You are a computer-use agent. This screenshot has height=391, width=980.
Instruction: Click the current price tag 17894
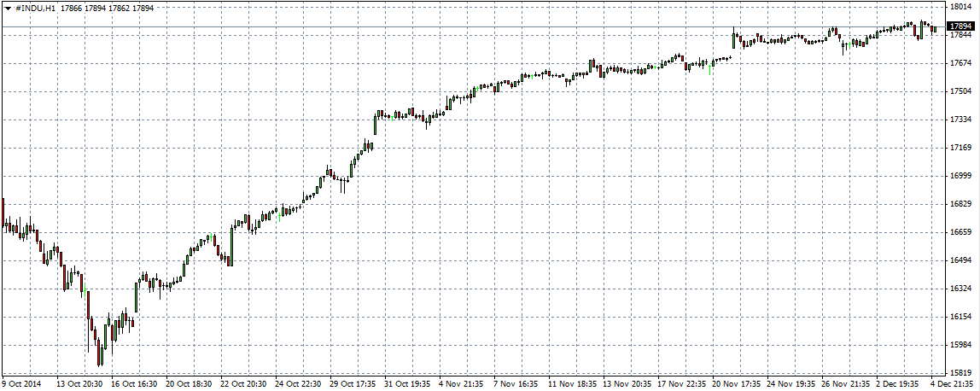961,26
